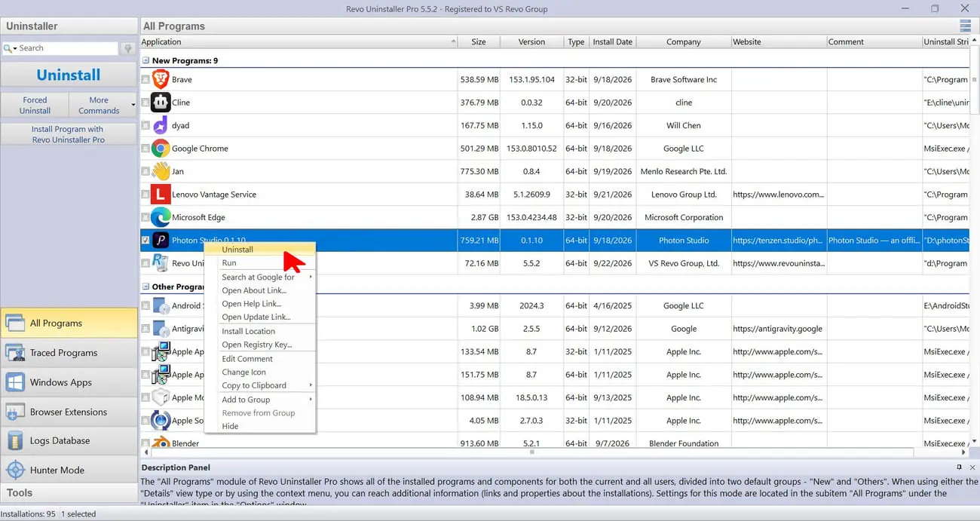Viewport: 980px width, 521px height.
Task: Click the Windows Apps sidebar icon
Action: 15,382
